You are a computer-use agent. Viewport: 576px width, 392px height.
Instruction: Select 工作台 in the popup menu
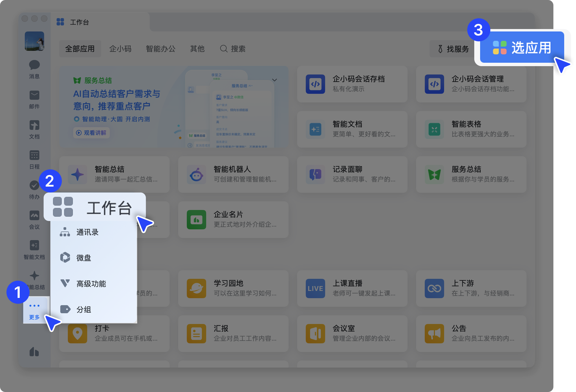95,207
